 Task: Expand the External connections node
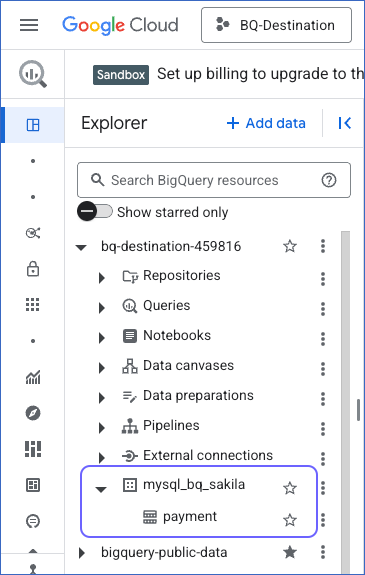[102, 457]
